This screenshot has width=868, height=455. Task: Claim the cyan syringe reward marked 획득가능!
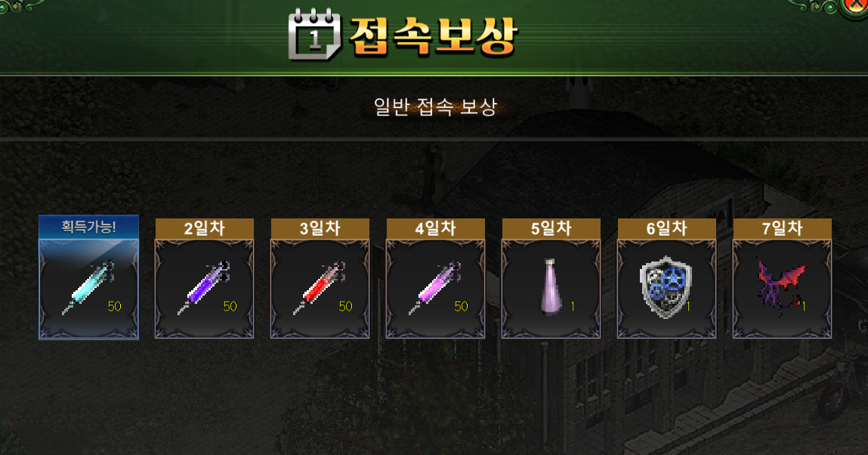click(x=88, y=289)
